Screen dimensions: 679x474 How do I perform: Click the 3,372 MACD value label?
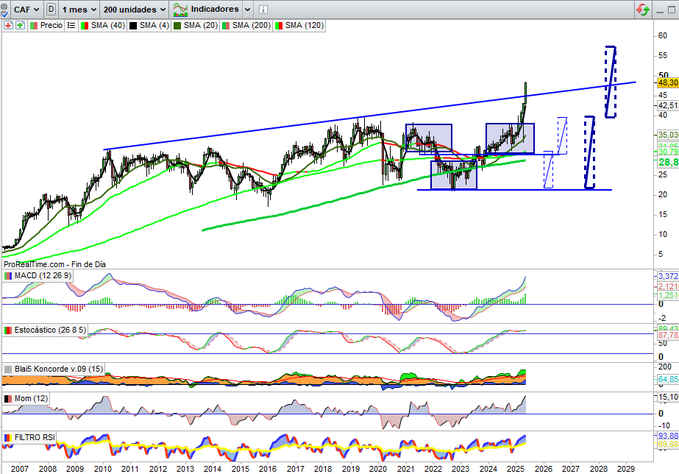click(x=668, y=276)
